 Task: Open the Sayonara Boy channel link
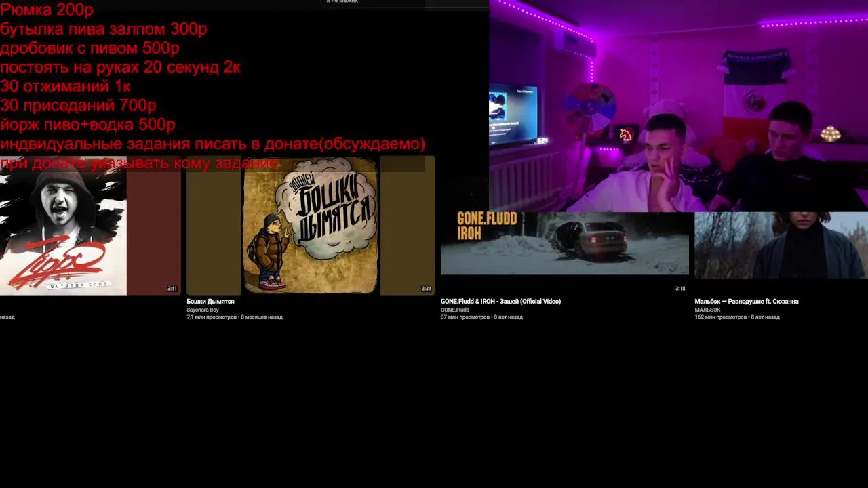[x=203, y=310]
